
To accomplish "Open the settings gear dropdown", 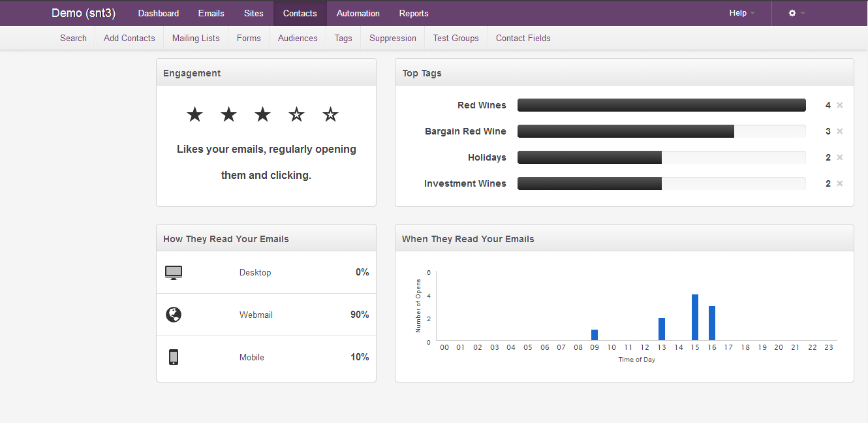I will click(796, 13).
